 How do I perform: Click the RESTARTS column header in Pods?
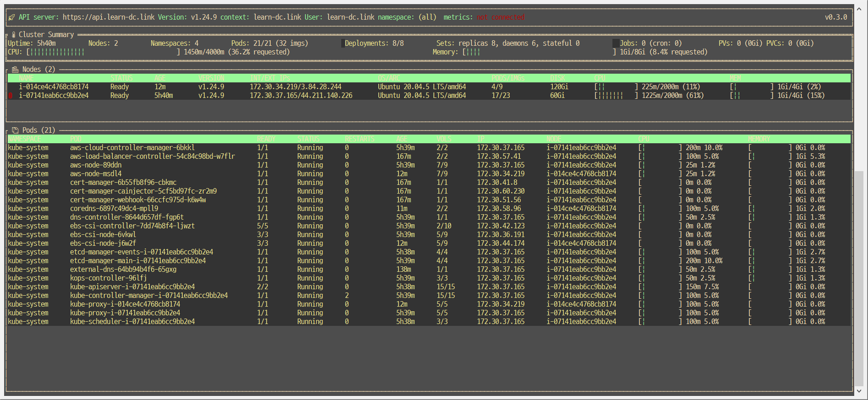click(360, 139)
